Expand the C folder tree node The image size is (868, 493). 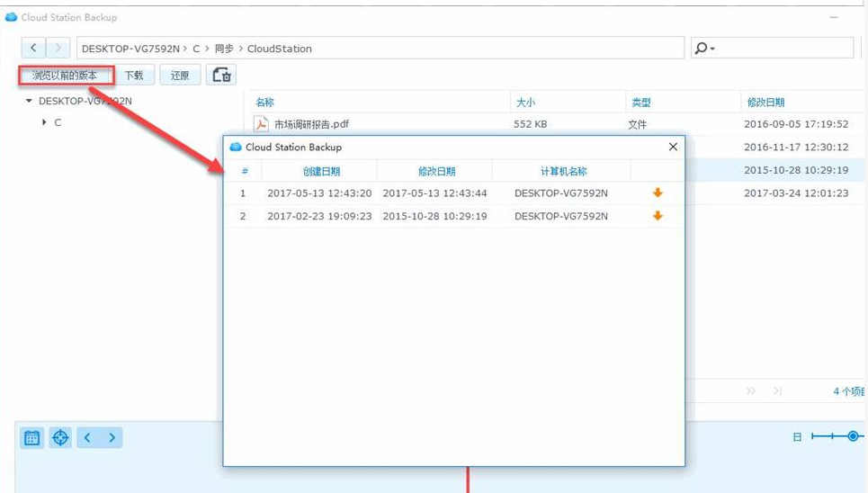click(x=44, y=122)
